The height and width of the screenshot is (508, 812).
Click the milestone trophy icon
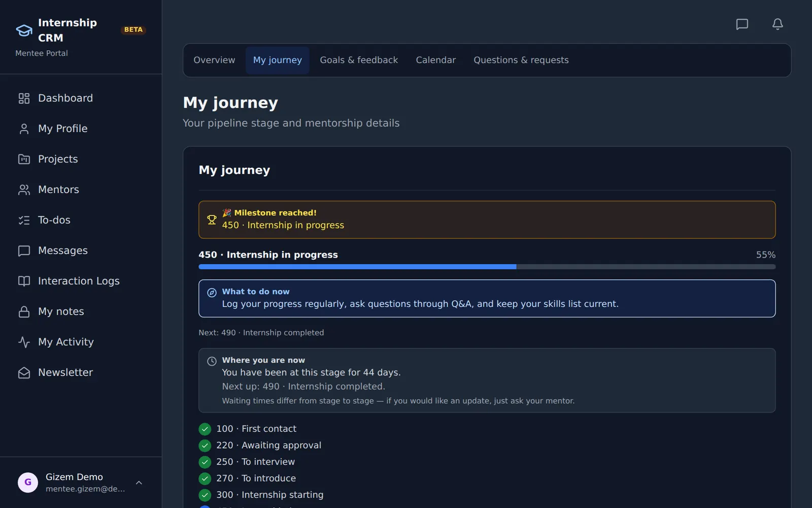212,219
